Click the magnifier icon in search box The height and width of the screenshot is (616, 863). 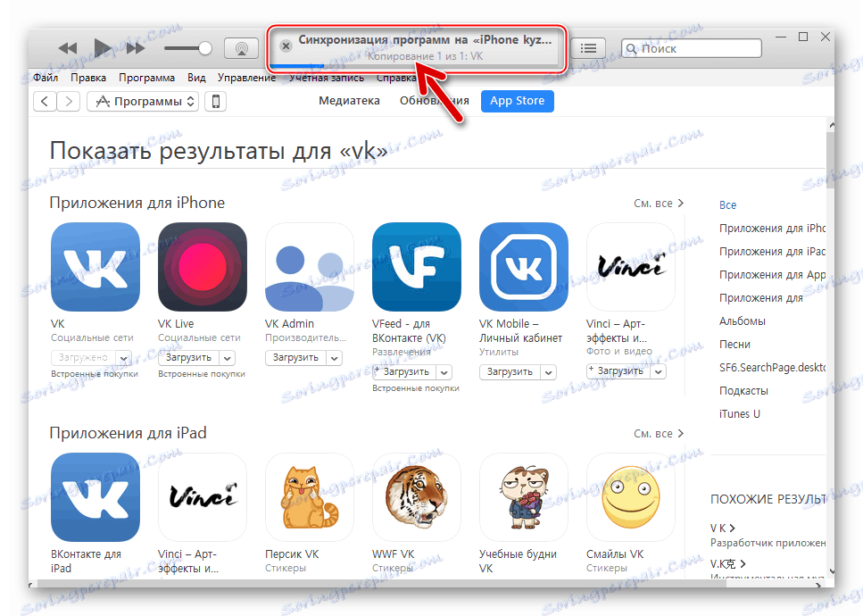[x=631, y=48]
